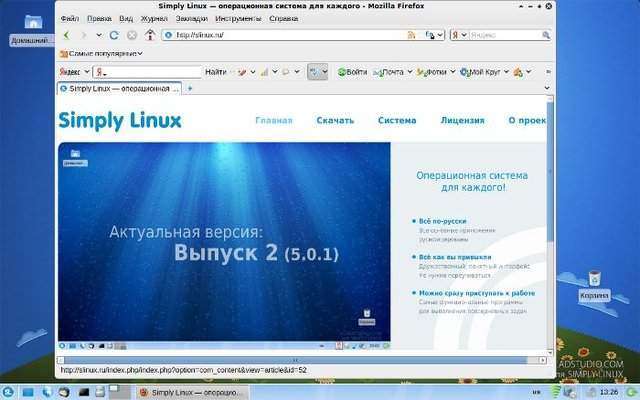Open the Закладки menu

point(191,18)
